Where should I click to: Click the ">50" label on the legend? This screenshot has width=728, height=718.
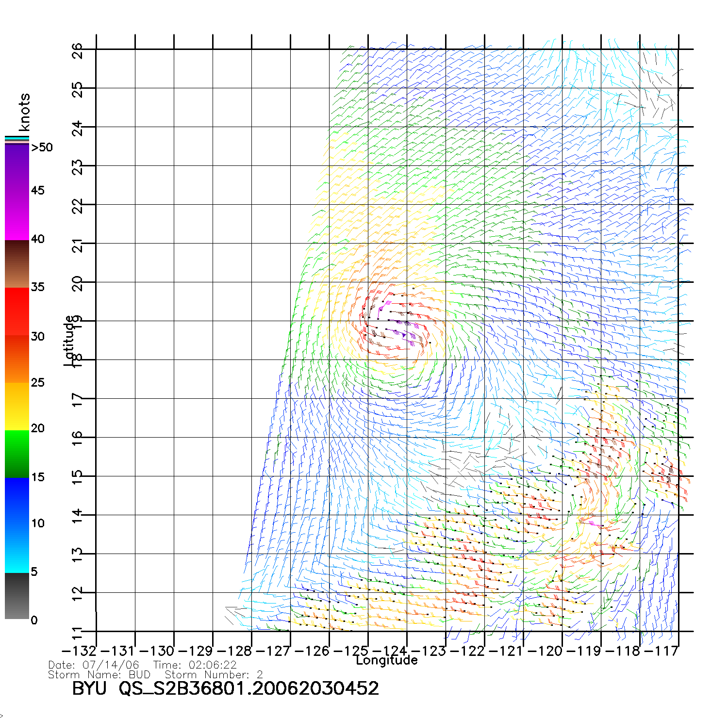click(x=42, y=147)
